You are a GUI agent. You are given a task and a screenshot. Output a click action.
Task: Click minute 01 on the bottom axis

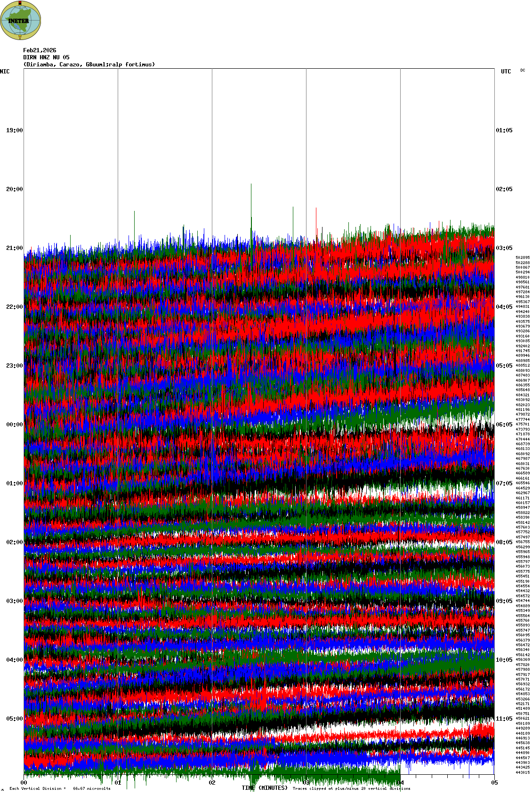point(118,783)
